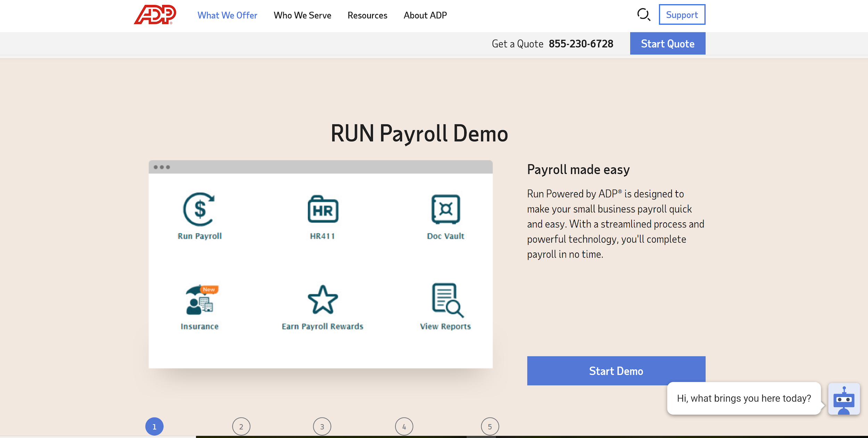Click the Start Quote button
868x438 pixels.
(x=667, y=44)
